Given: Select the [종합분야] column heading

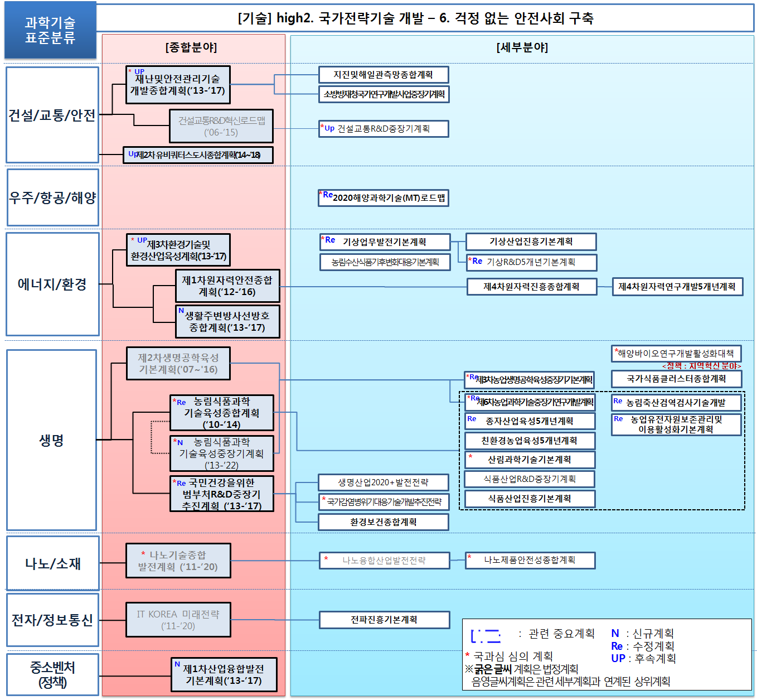Looking at the screenshot, I should click(x=191, y=47).
